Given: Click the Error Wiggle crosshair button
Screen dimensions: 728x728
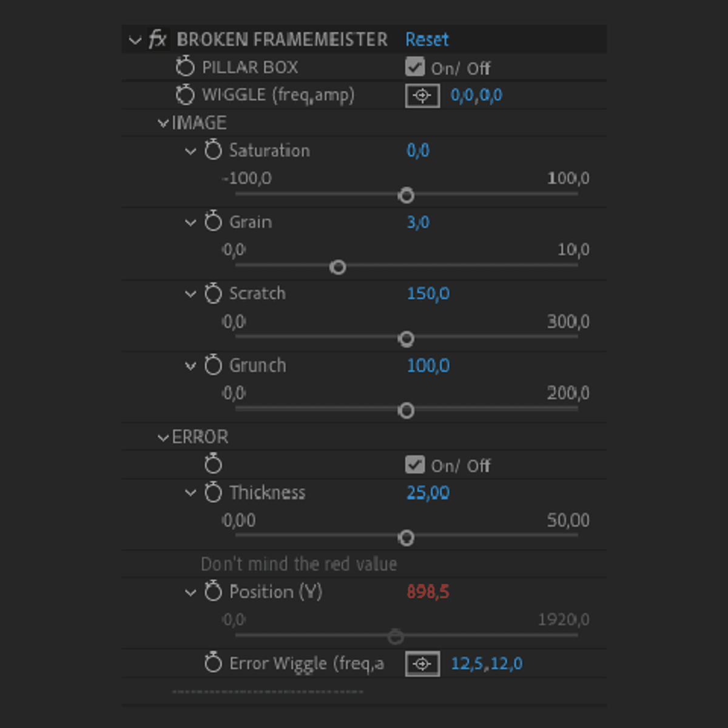Looking at the screenshot, I should pos(422,664).
